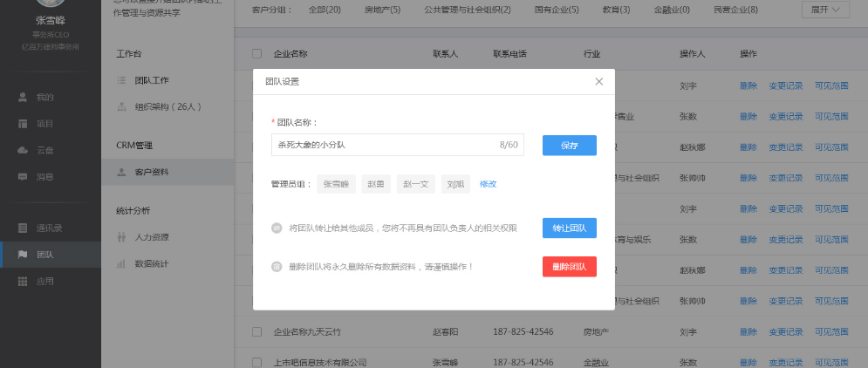Click 修改 link beside administrators

pos(488,184)
